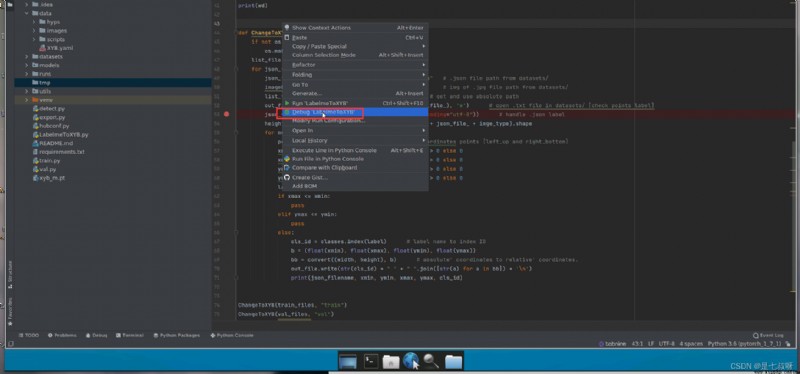Viewport: 800px width, 374px height.
Task: Click the Paste clipboard icon in menu
Action: click(x=287, y=37)
